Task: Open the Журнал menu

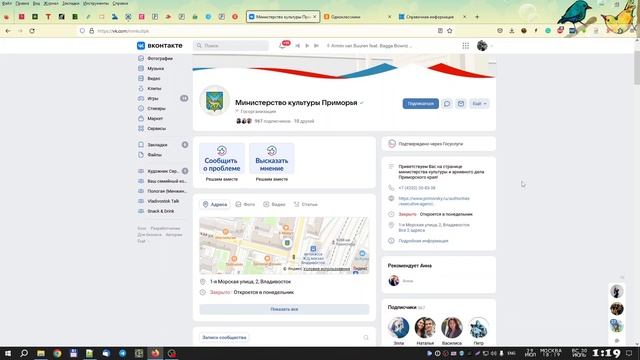Action: [51, 3]
